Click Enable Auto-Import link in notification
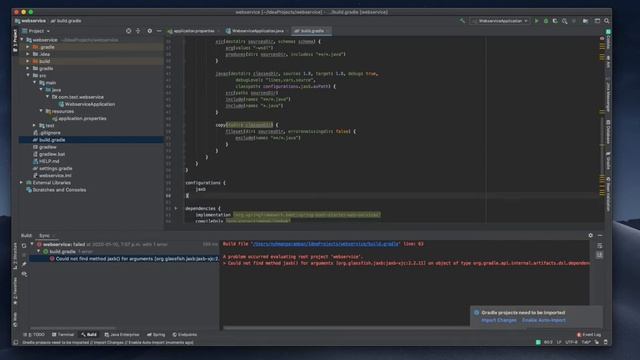The image size is (640, 360). click(544, 320)
